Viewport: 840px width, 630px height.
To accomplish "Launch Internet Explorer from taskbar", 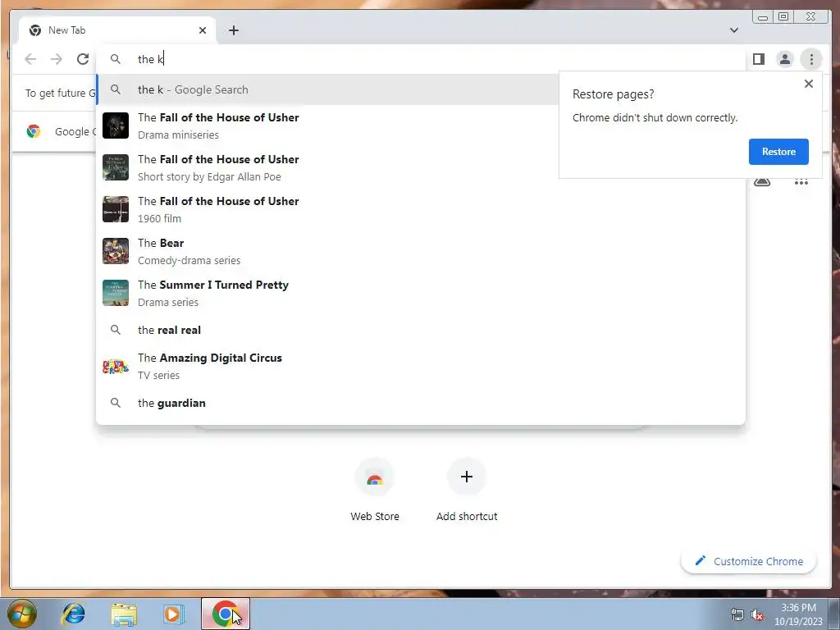I will (73, 614).
